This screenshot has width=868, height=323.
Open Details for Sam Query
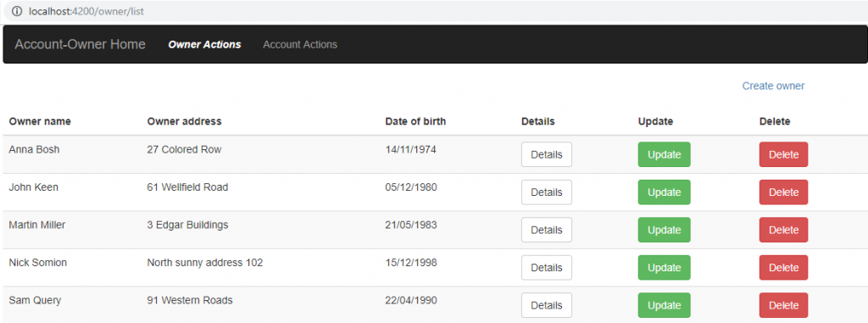(547, 305)
